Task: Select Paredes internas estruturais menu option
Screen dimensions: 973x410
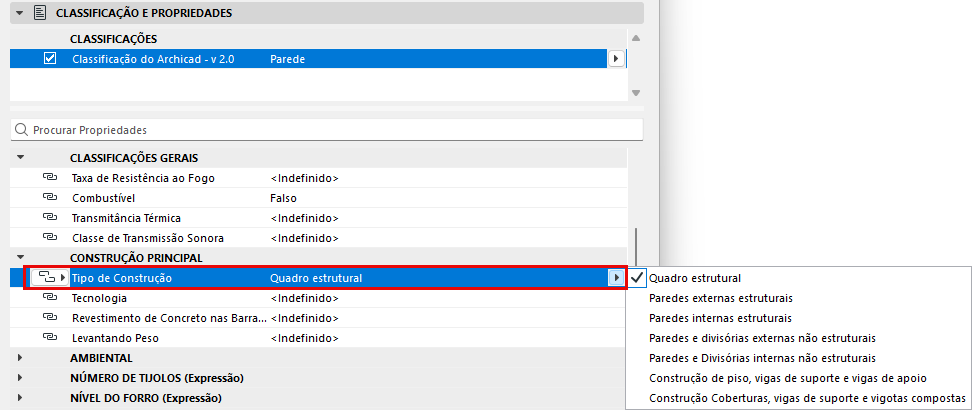Action: pos(720,318)
